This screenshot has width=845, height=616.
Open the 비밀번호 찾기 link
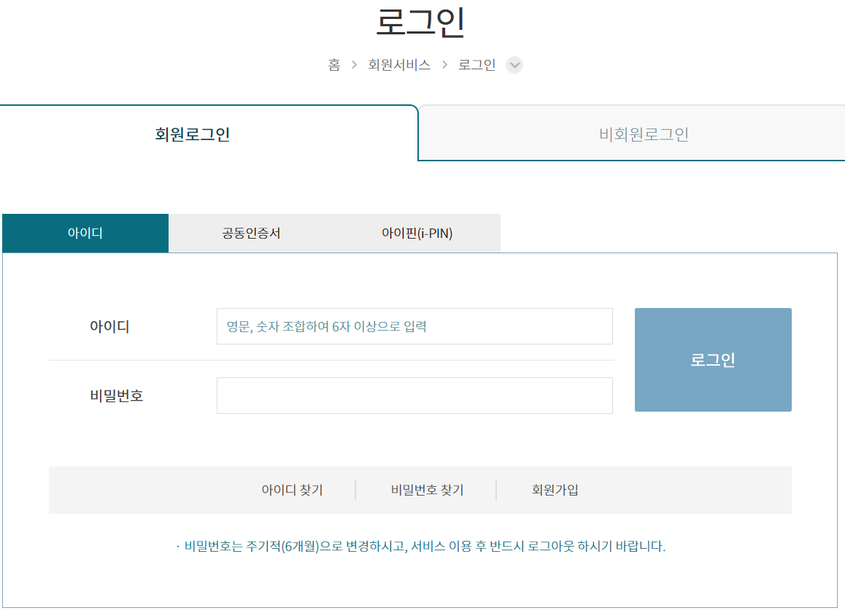(425, 489)
